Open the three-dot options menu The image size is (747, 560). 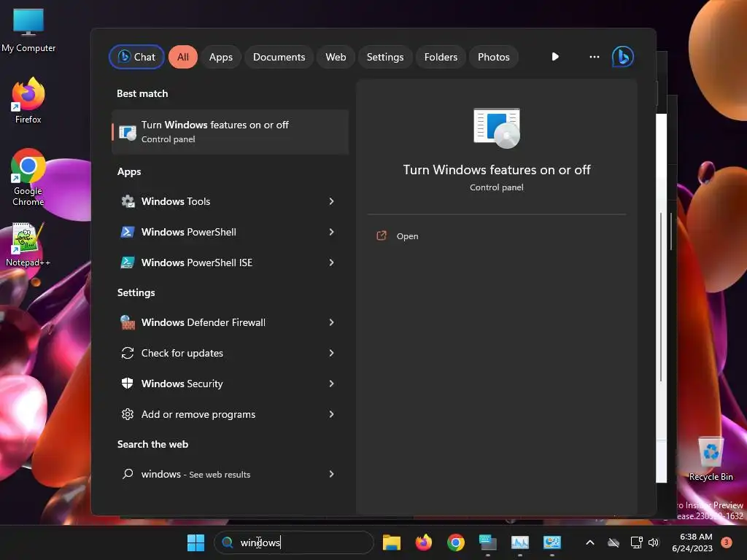coord(594,57)
